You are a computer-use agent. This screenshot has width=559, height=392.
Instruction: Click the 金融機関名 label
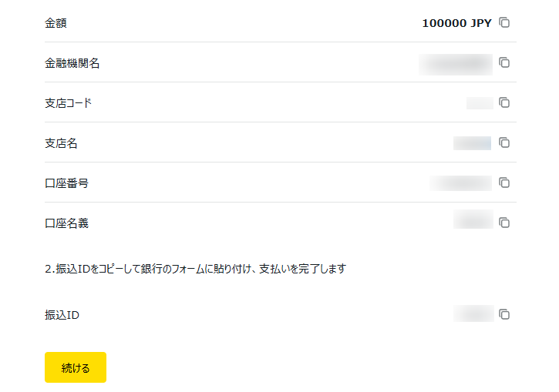tap(72, 63)
